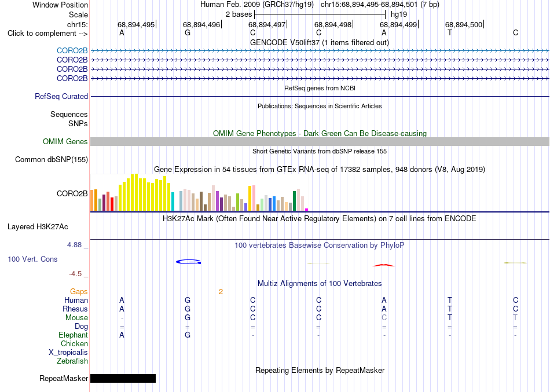
Task: Click position label 68,894,499 on ruler
Action: coord(398,24)
